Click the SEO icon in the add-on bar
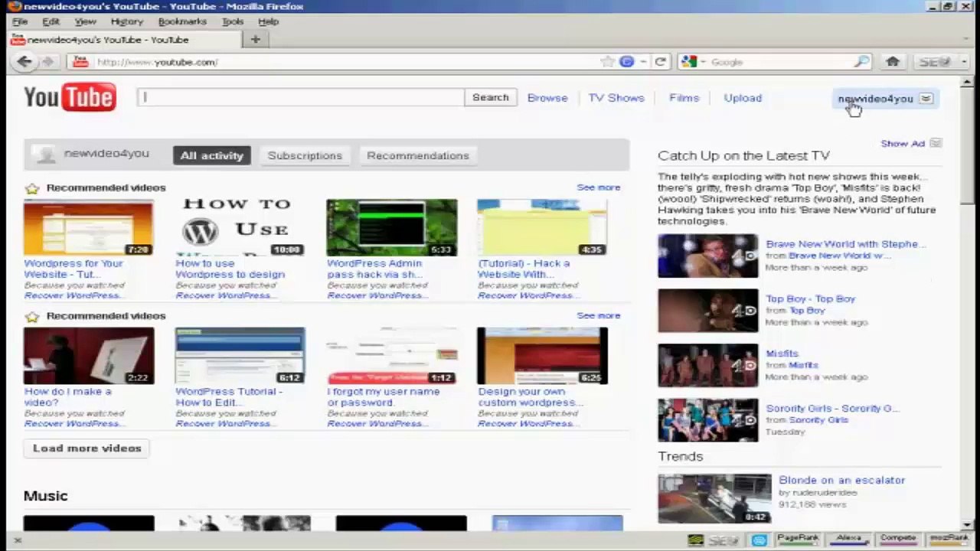The width and height of the screenshot is (980, 551). pos(724,540)
